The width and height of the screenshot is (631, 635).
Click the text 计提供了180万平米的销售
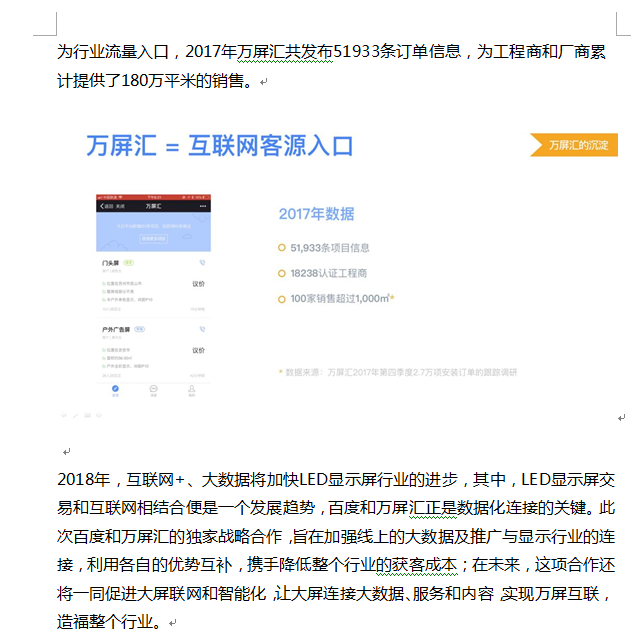click(150, 81)
